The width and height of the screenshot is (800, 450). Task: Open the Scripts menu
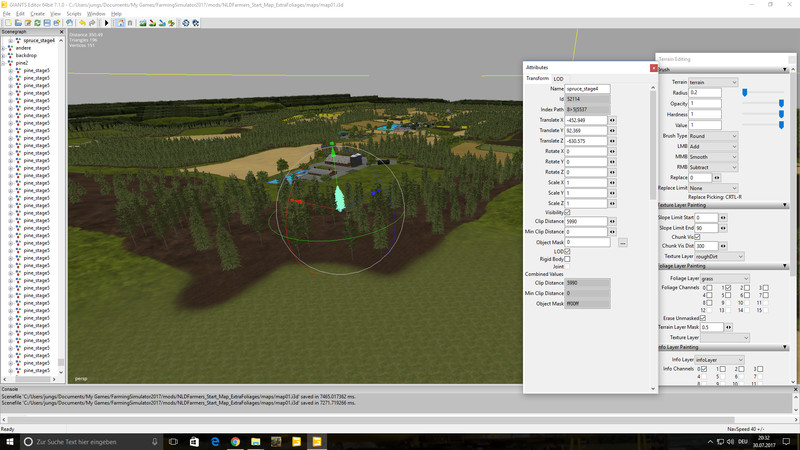pyautogui.click(x=74, y=14)
